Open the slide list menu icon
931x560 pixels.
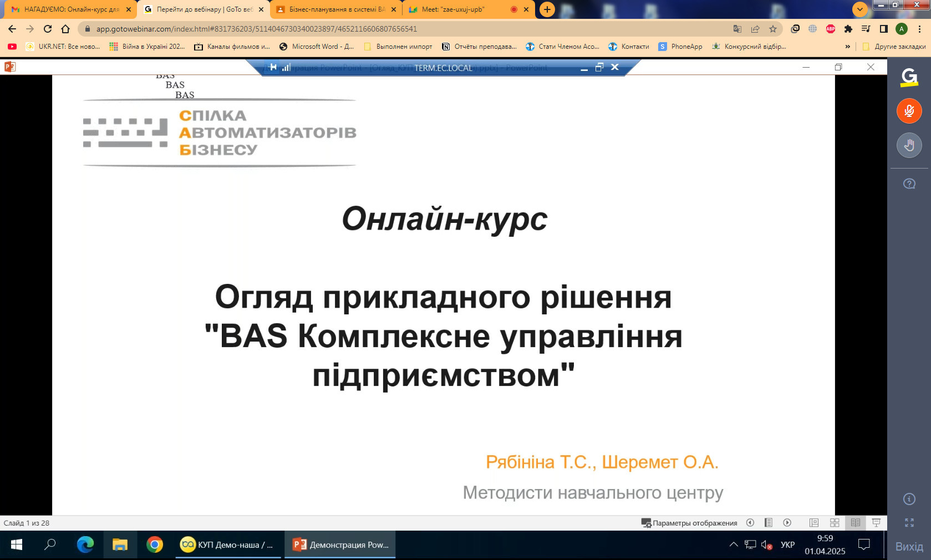click(x=768, y=522)
